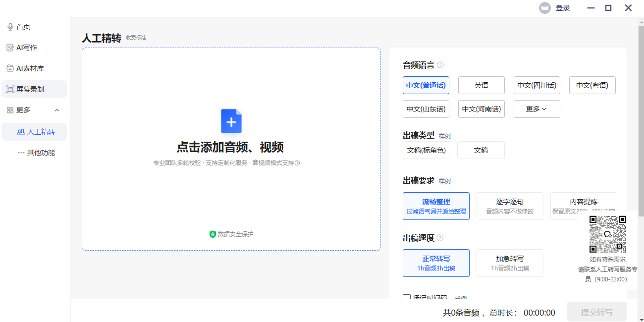Open AI素材库 in the sidebar

(x=30, y=68)
